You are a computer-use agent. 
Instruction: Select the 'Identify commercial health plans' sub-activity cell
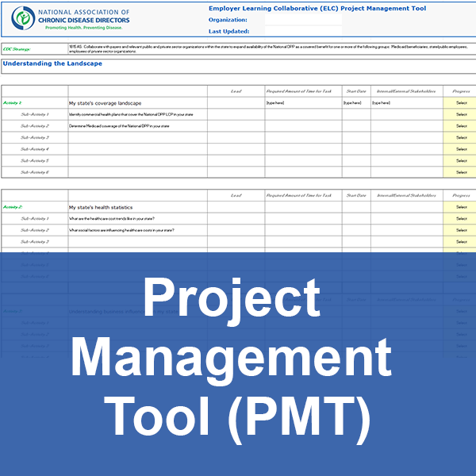click(x=138, y=114)
